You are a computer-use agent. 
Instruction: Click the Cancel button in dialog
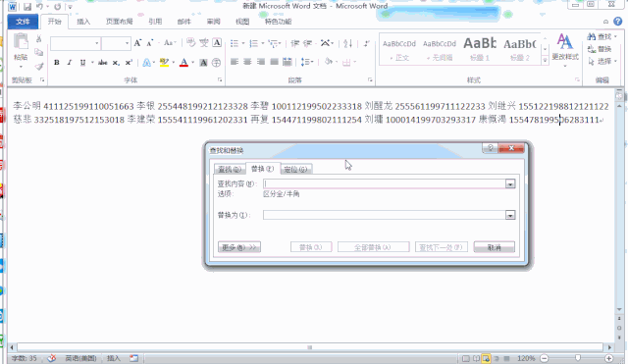click(494, 247)
